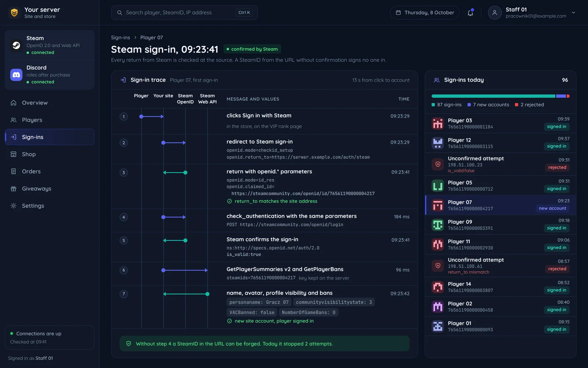
Task: Click step 4 number in sign-in trace
Action: 124,217
